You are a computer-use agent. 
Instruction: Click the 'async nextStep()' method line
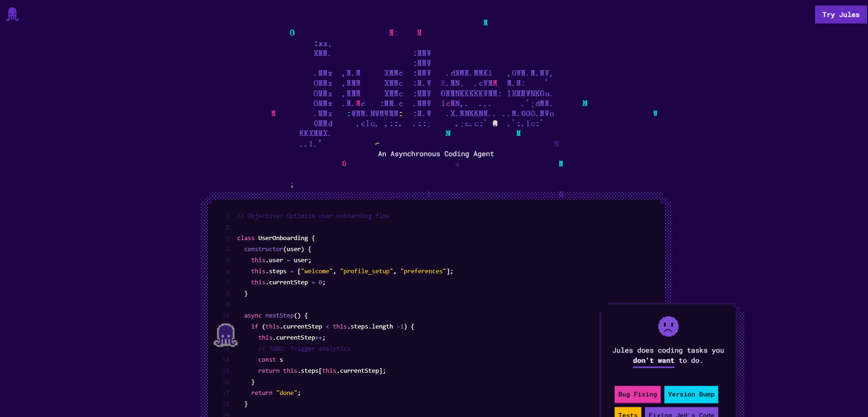tap(276, 316)
